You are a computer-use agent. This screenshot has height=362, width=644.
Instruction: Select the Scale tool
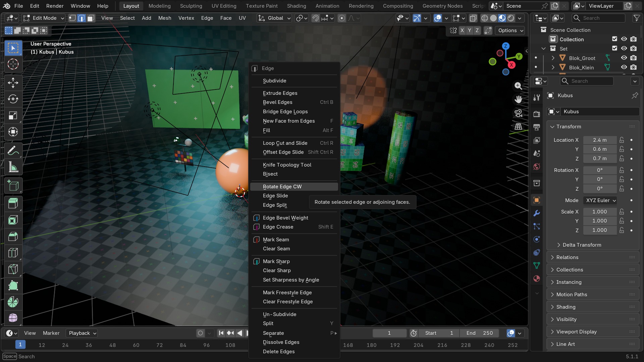[13, 115]
